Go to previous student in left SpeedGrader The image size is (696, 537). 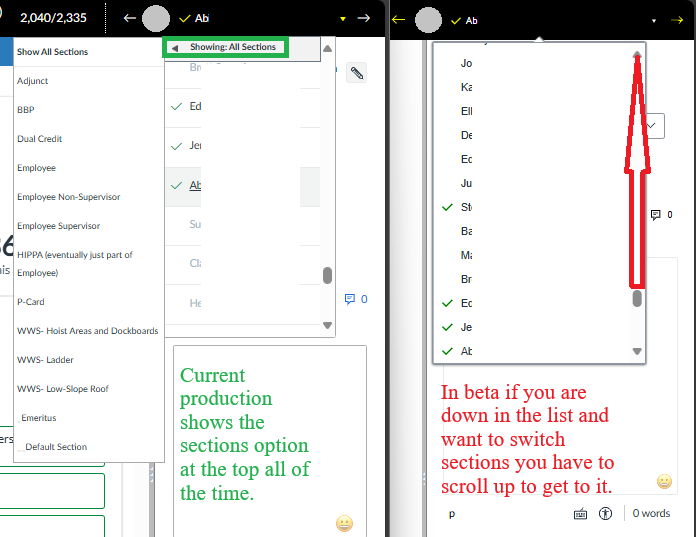[x=129, y=18]
